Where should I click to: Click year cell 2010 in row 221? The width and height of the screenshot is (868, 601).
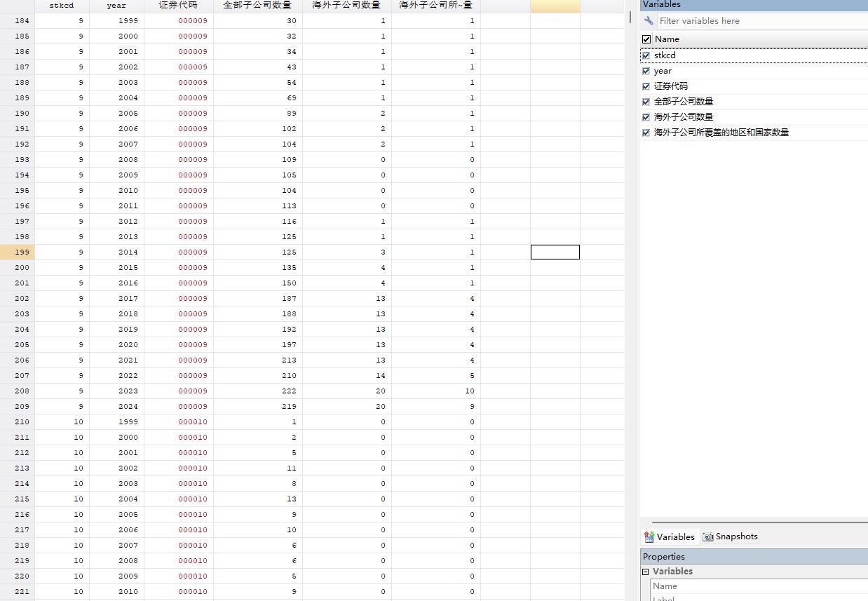tap(116, 592)
